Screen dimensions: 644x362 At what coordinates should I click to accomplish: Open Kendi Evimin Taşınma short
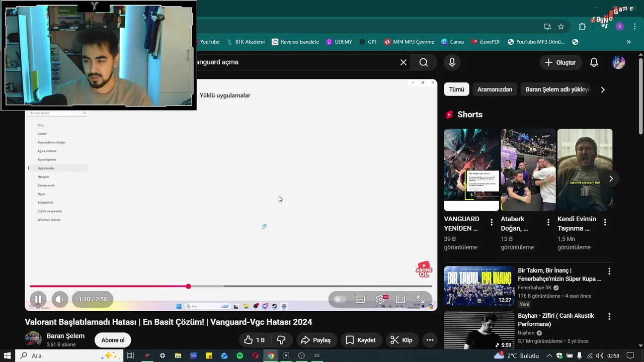(585, 170)
